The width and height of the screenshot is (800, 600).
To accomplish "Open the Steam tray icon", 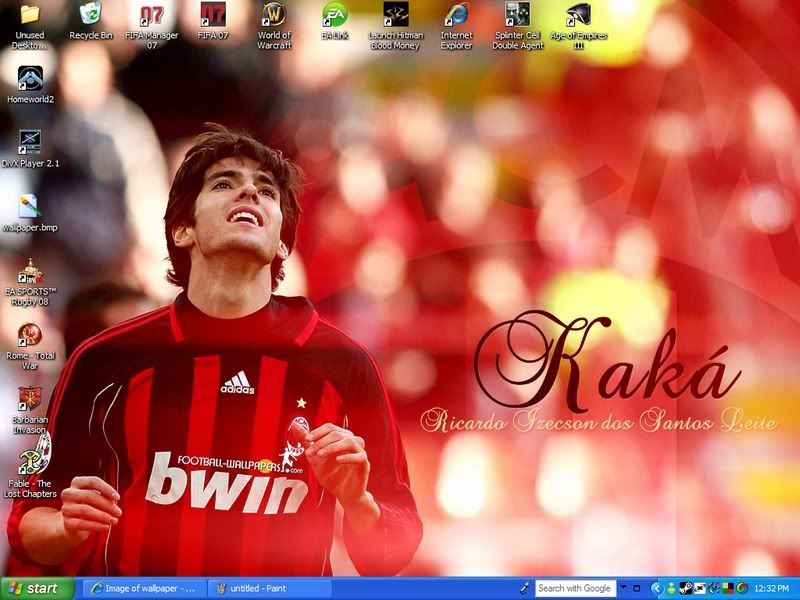I will [x=685, y=588].
